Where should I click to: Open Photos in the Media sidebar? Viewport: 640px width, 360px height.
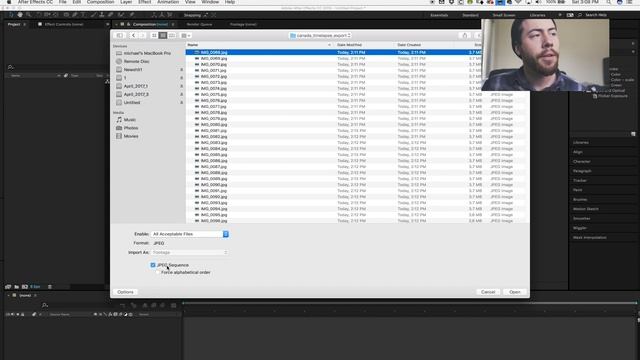click(131, 128)
